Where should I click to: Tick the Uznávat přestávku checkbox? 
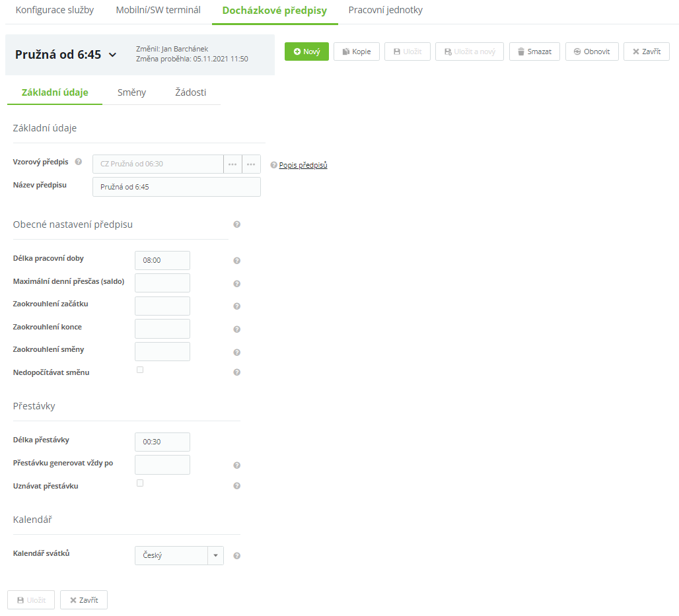[140, 483]
